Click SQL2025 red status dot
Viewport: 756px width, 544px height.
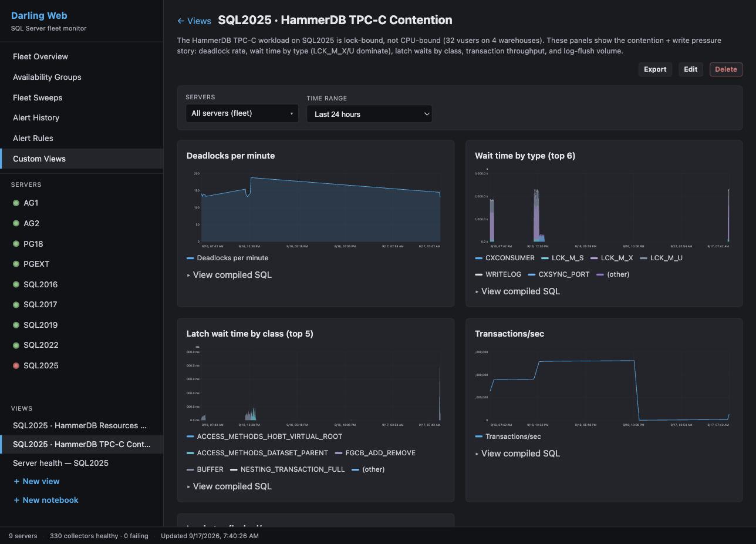[x=16, y=365]
